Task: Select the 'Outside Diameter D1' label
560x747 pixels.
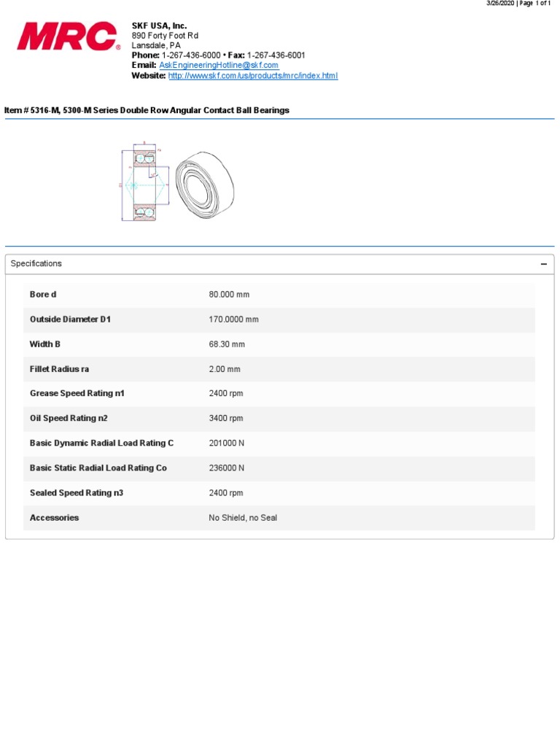Action: point(70,320)
